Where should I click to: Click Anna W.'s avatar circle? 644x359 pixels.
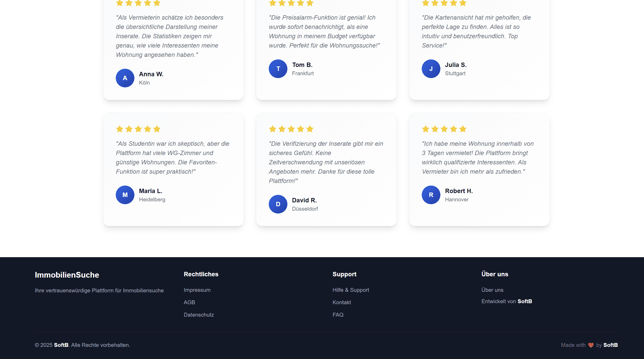tap(125, 78)
